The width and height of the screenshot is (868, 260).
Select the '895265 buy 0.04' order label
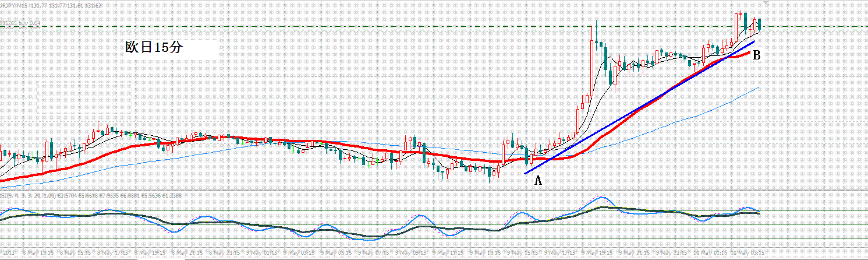pos(21,23)
